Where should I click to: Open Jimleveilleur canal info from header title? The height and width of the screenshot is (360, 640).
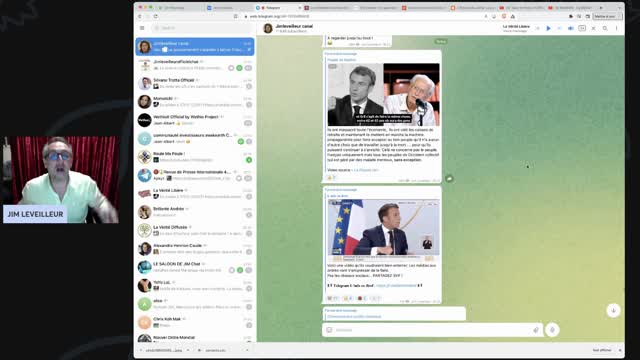click(x=294, y=26)
